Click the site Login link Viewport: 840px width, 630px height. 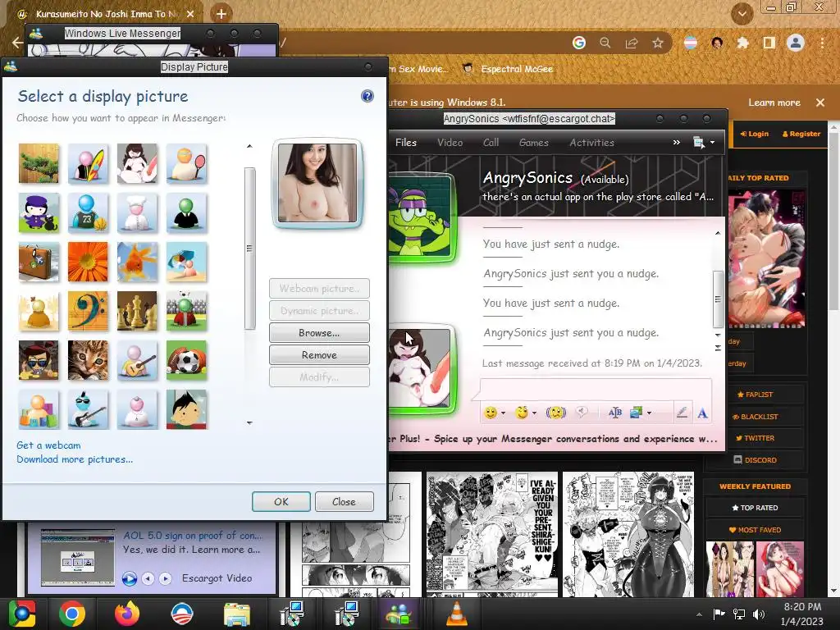click(755, 134)
